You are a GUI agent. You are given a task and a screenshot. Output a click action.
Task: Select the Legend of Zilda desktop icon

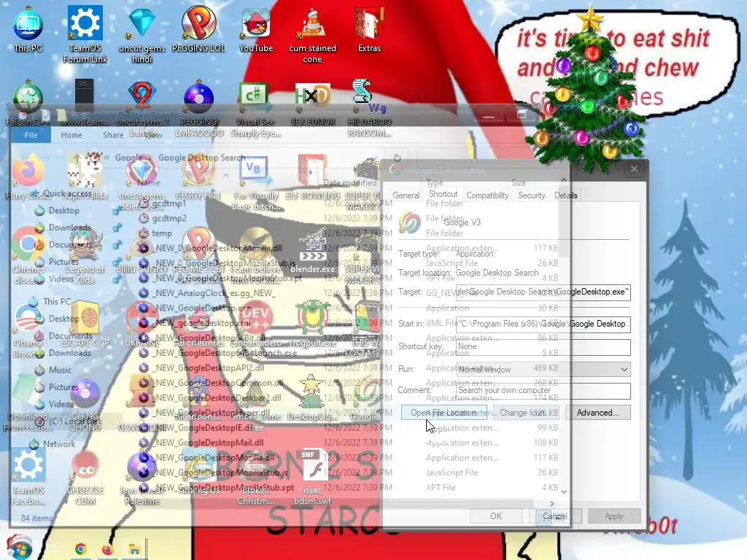click(x=85, y=255)
